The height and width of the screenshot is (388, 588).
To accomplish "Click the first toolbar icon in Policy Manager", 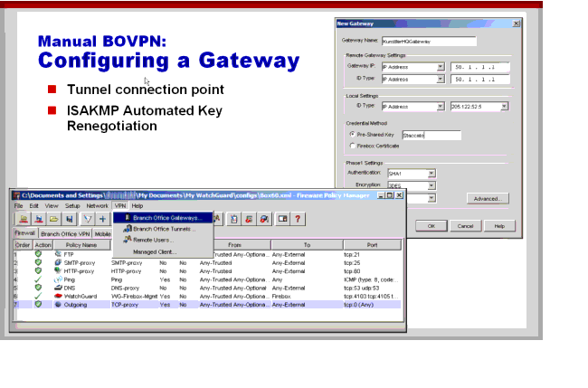I will pos(21,219).
